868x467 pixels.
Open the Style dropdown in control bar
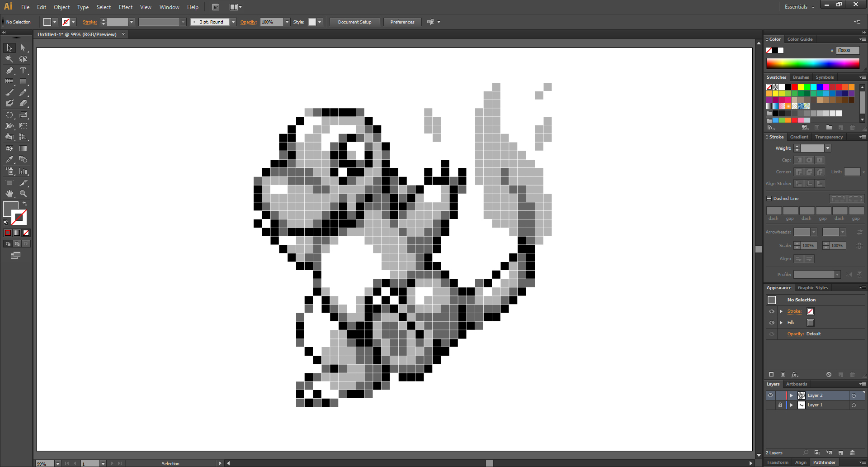pyautogui.click(x=320, y=22)
